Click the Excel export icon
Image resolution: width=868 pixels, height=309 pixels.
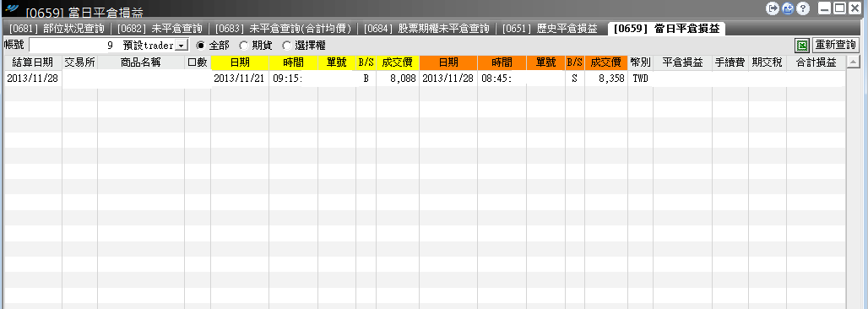tap(802, 46)
